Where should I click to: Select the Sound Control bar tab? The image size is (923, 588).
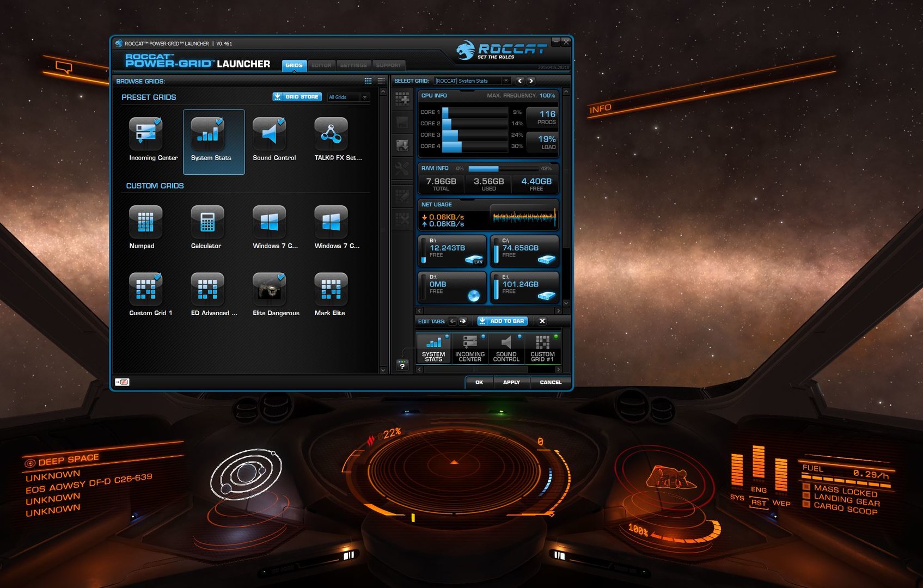tap(506, 348)
